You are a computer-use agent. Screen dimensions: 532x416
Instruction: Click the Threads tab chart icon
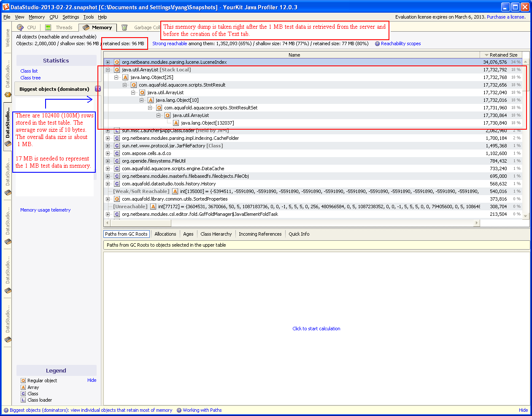pos(48,27)
